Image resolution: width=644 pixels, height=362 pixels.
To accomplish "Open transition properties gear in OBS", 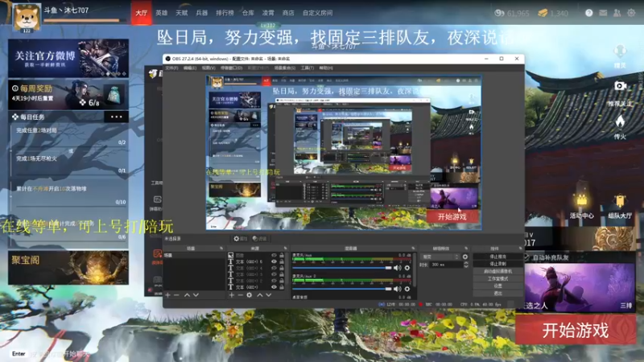I will point(465,257).
